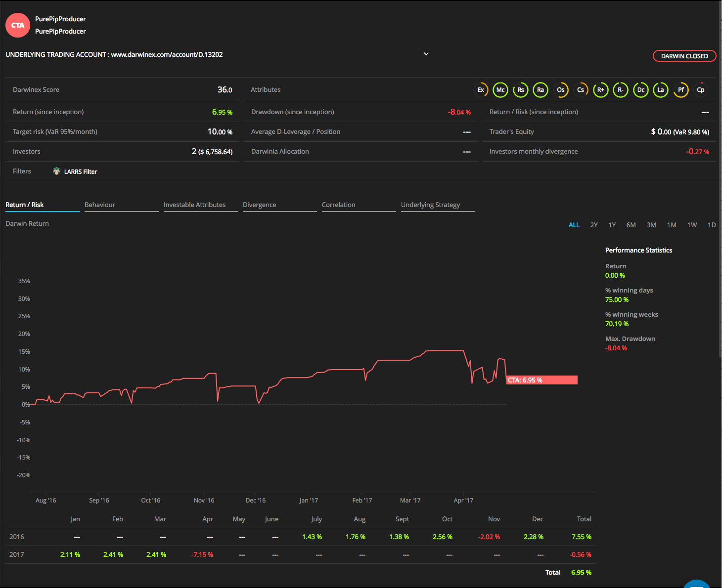Click the 2016 Dec return 2.28 %
Screen dimensions: 722x588
pos(534,537)
